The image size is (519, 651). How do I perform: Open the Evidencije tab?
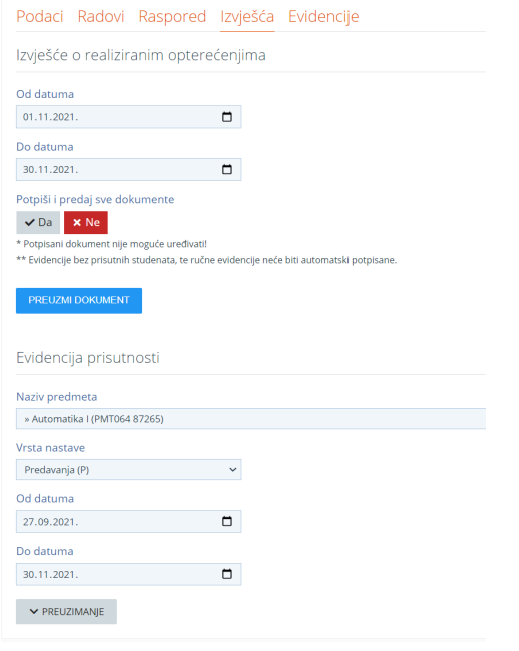click(x=323, y=17)
